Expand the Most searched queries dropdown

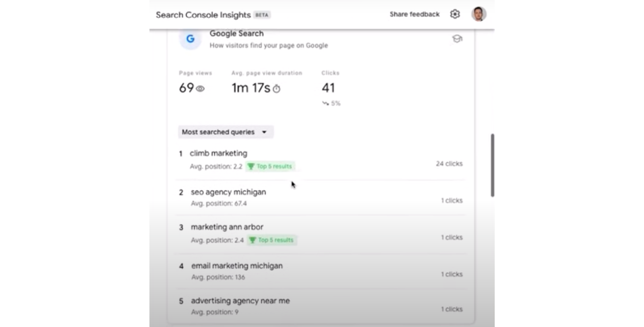click(x=226, y=132)
